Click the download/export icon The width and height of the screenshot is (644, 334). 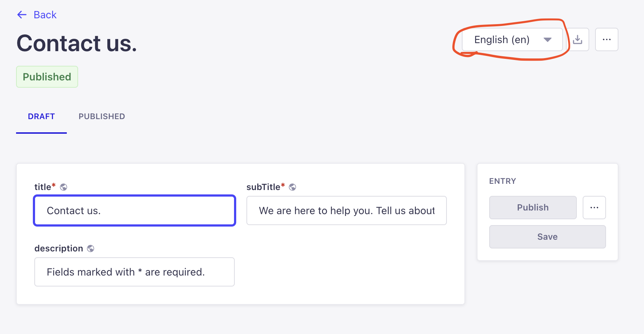click(578, 39)
